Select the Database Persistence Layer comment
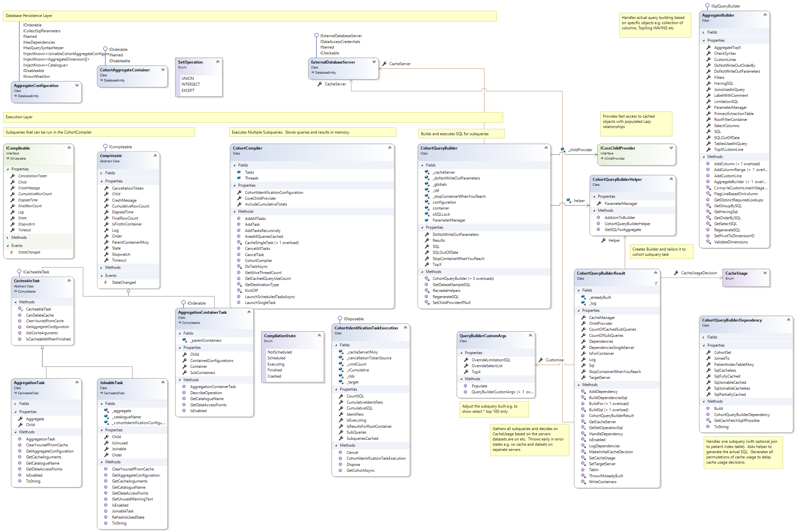Screen dimensions: 796x532 click(250, 16)
